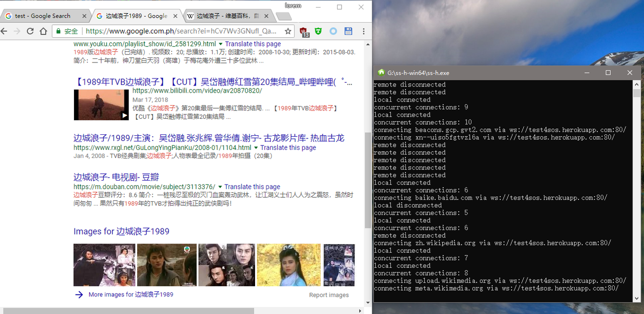Open the uBlock extension icon showing 13
The image size is (644, 314).
304,32
